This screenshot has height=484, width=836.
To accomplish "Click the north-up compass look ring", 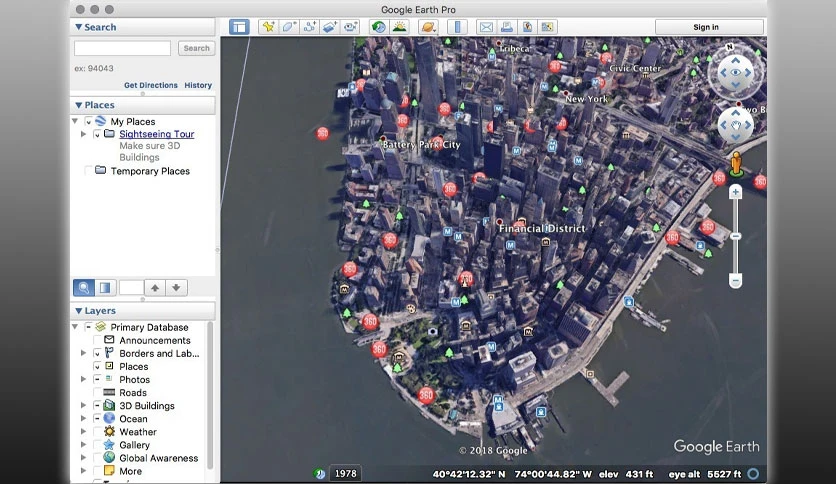I will [x=736, y=72].
